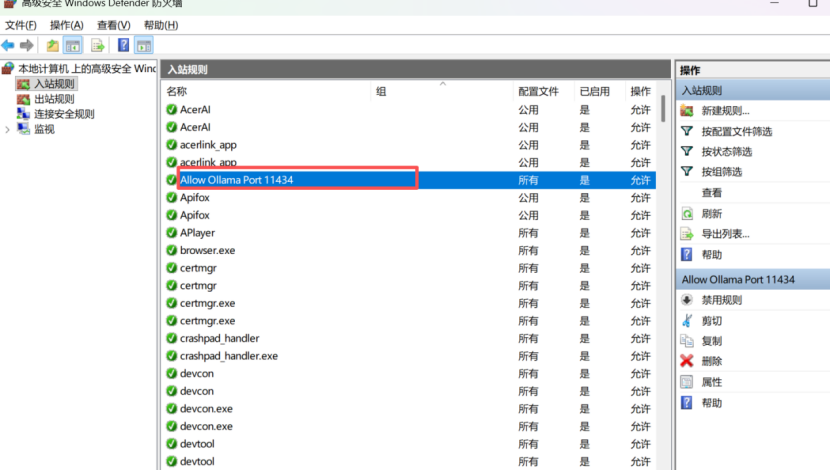The image size is (830, 470).
Task: Click the rules list vertical scrollbar thumb
Action: click(663, 109)
